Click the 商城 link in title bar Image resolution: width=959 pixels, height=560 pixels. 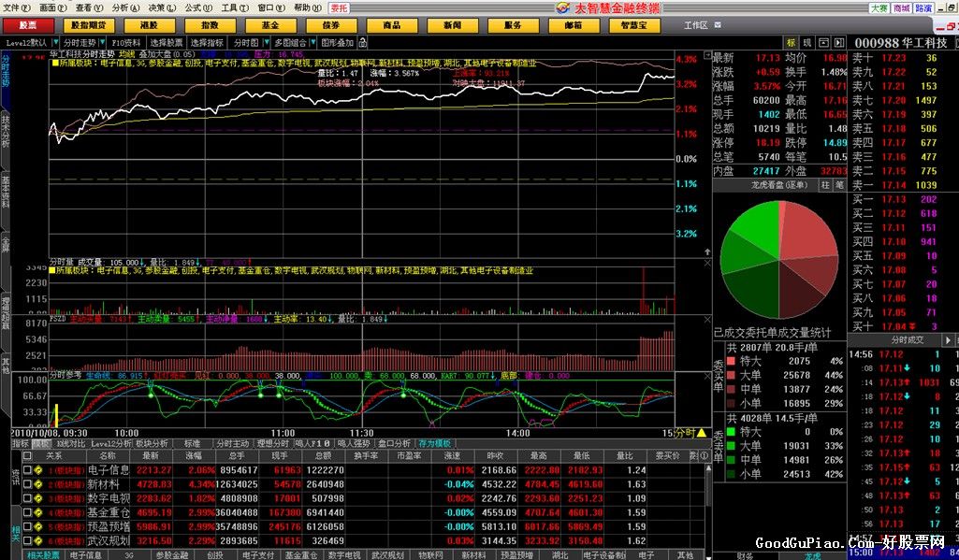(x=902, y=8)
